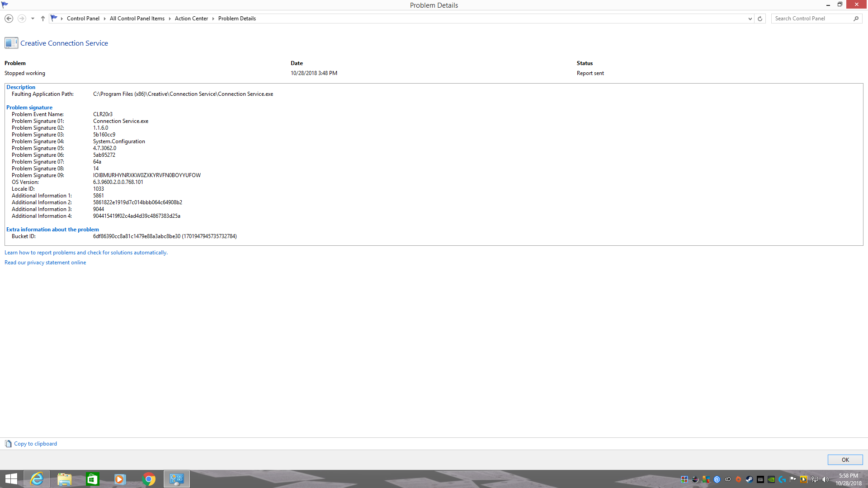
Task: Click the CLR20r3 event name value
Action: [x=103, y=114]
